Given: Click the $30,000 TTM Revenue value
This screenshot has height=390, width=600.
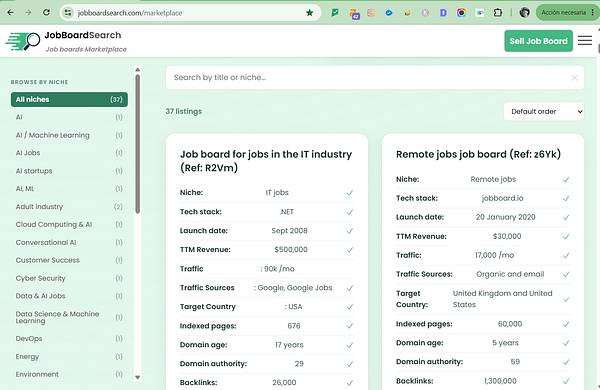Looking at the screenshot, I should (507, 236).
